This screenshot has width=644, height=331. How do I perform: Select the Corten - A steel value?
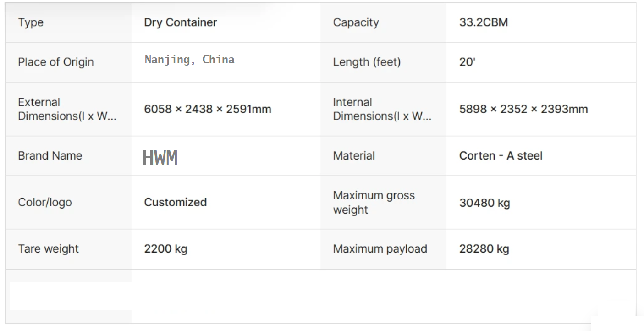pyautogui.click(x=501, y=156)
